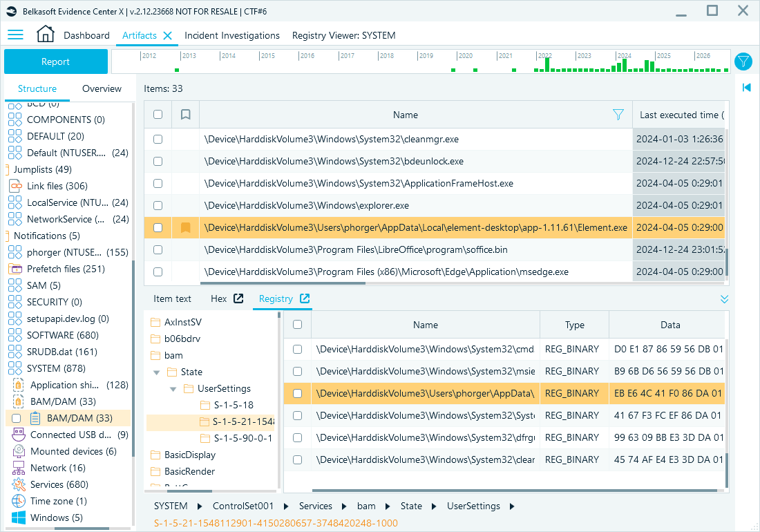The width and height of the screenshot is (760, 532).
Task: Click the Windows logo node icon
Action: pyautogui.click(x=19, y=517)
